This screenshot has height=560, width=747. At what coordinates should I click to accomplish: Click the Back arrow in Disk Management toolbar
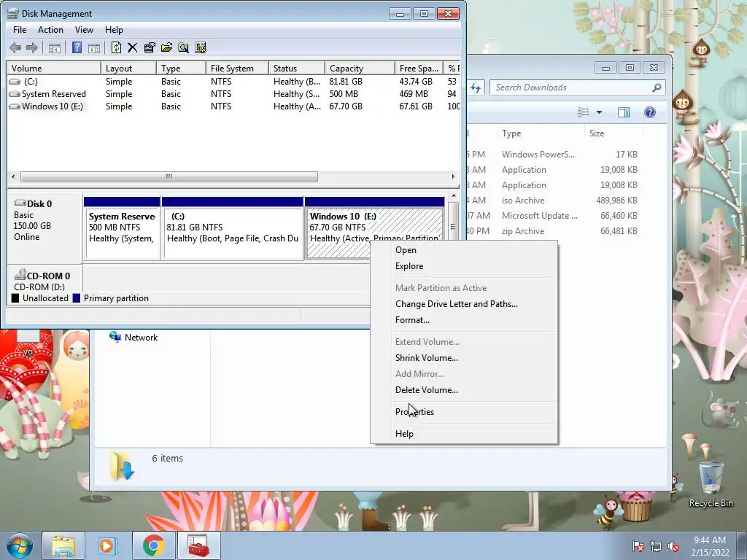[15, 47]
